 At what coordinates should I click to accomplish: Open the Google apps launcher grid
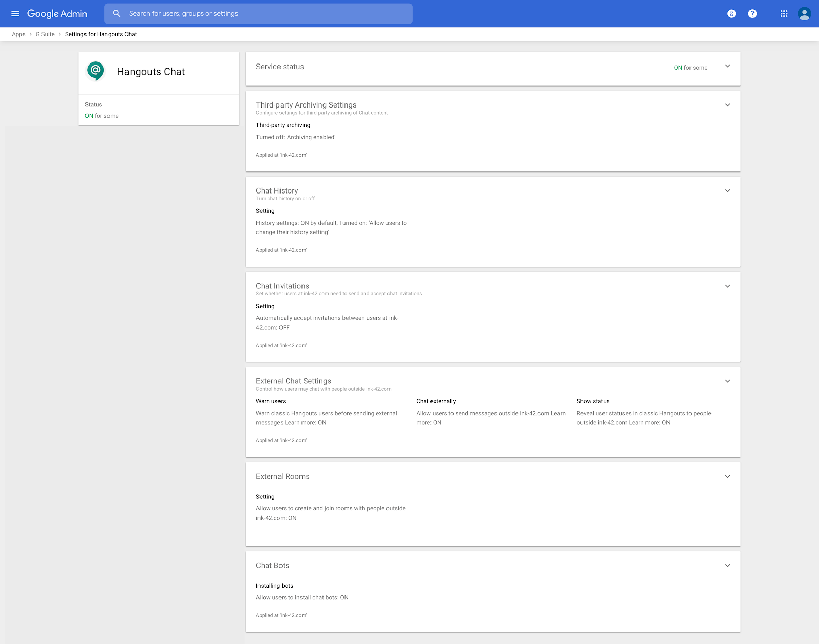[784, 14]
